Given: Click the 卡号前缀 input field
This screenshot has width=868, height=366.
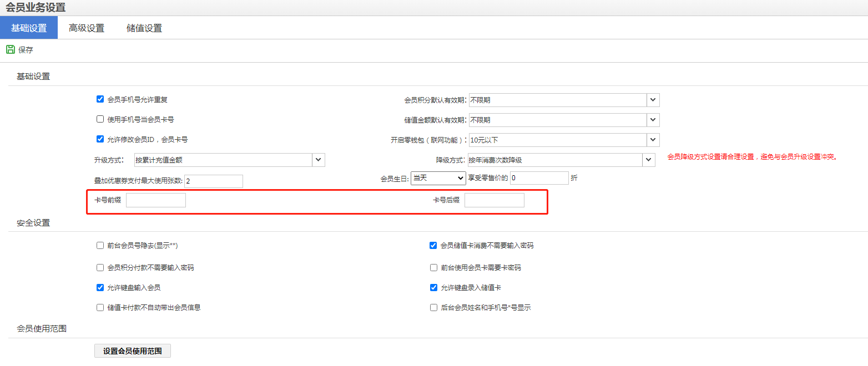Looking at the screenshot, I should click(156, 200).
